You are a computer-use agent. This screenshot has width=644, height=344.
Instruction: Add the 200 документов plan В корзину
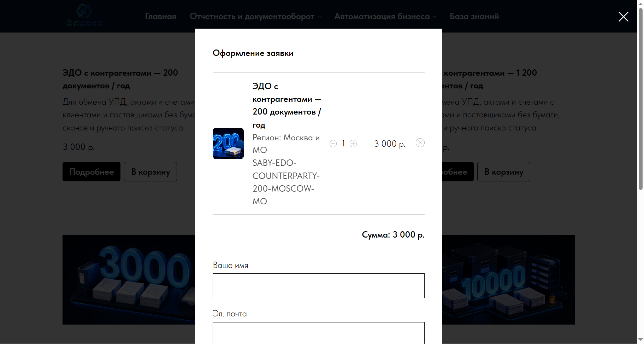point(150,172)
